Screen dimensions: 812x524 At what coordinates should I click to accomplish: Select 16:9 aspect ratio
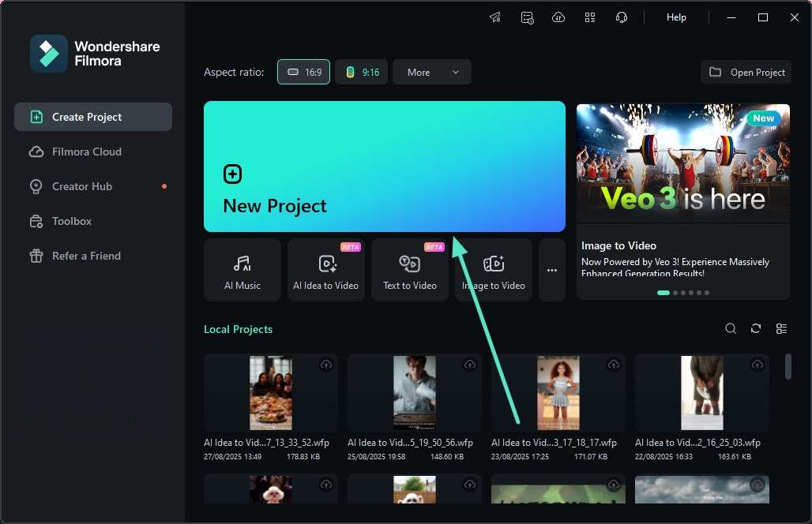[x=304, y=72]
